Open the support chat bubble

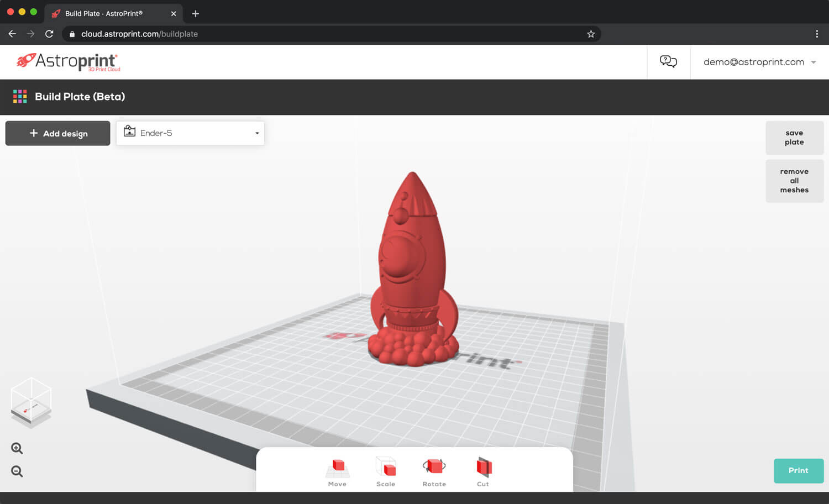click(x=668, y=61)
